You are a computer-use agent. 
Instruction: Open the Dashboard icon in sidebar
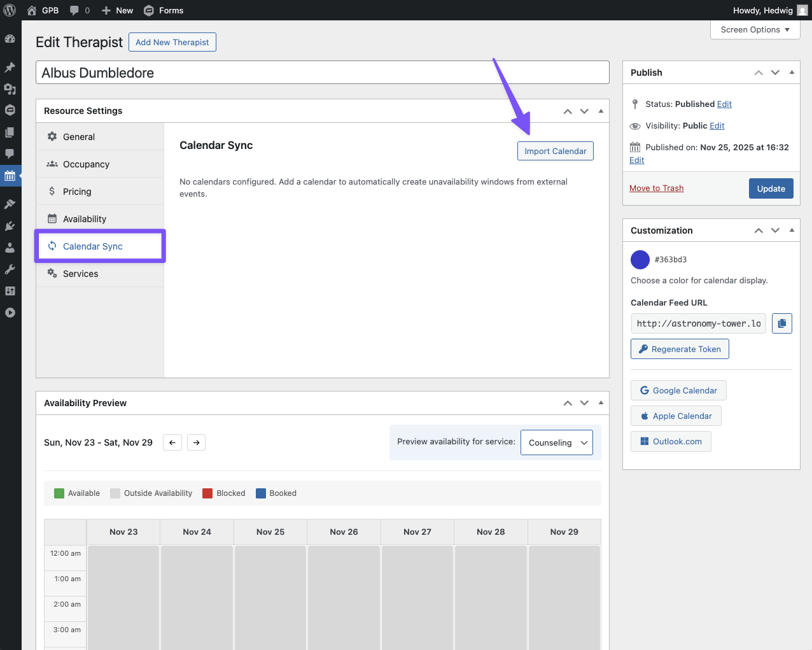(x=10, y=39)
